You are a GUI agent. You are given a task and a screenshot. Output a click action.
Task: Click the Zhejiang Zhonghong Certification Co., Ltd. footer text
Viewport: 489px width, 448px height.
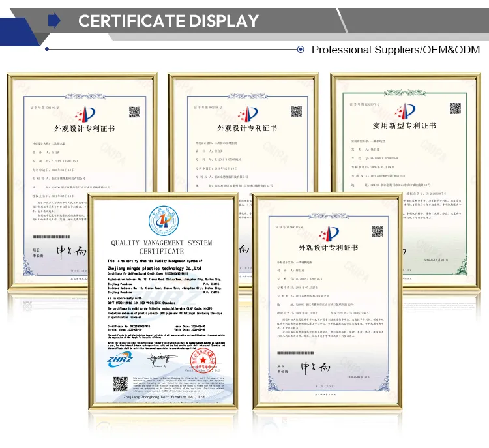point(164,397)
